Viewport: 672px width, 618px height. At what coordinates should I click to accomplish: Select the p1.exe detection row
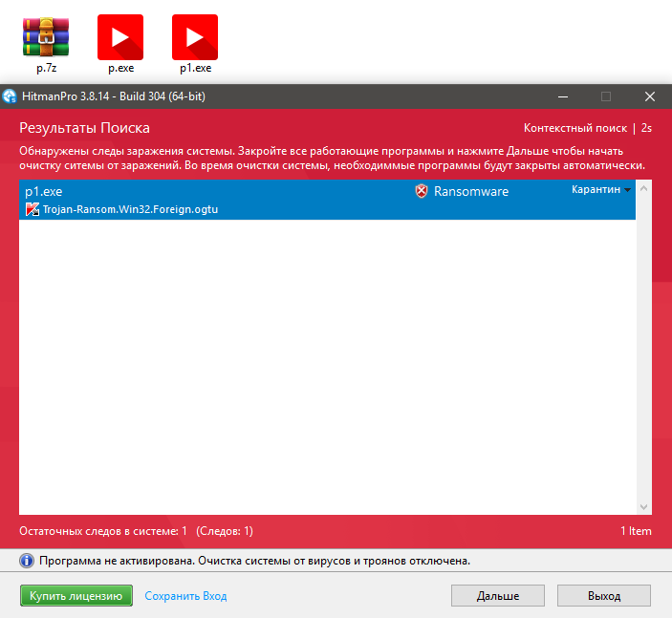[x=327, y=200]
